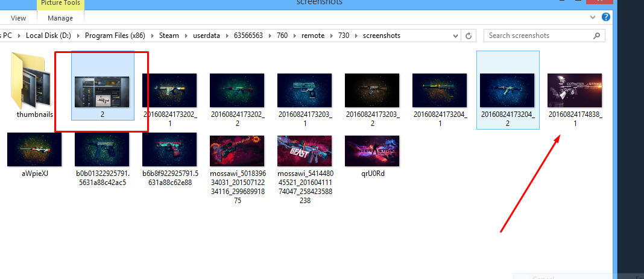This screenshot has height=279, width=644.
Task: Navigate to 760 in the breadcrumb
Action: pos(282,36)
